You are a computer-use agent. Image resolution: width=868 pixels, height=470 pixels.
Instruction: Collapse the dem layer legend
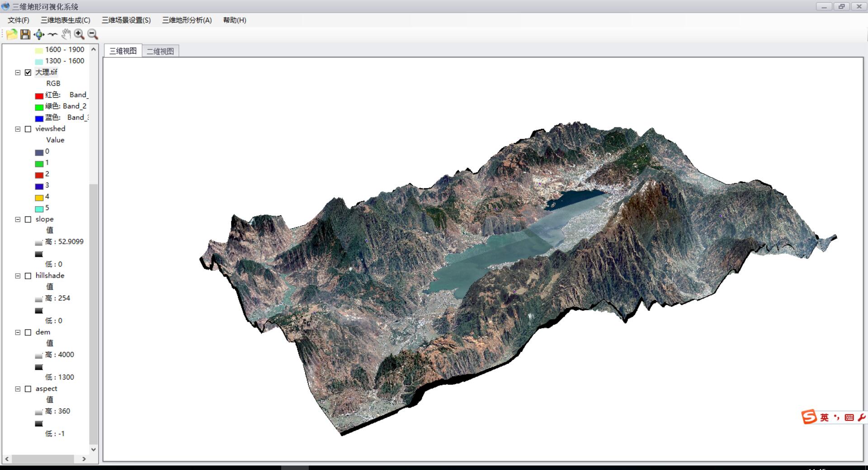pyautogui.click(x=18, y=332)
